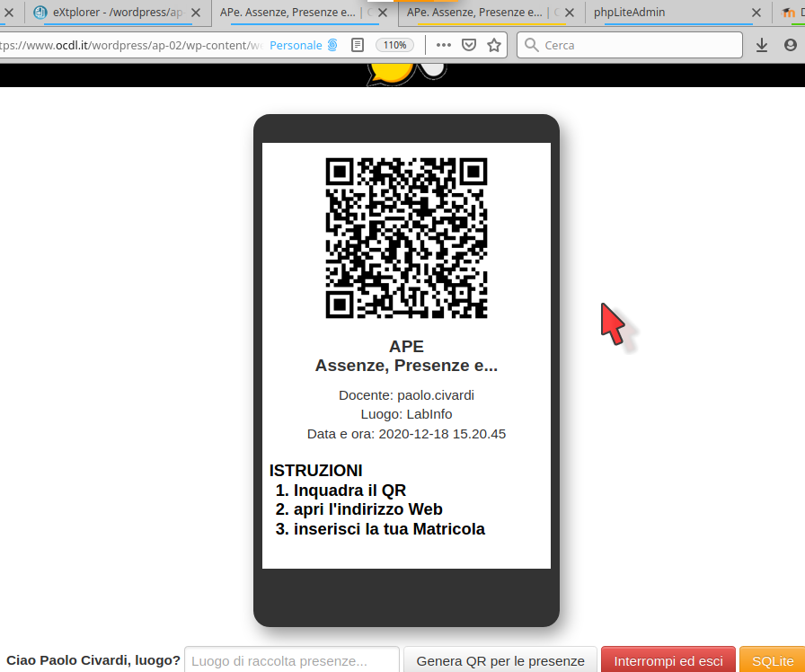Click the Personale container label
This screenshot has width=805, height=672.
[x=296, y=45]
